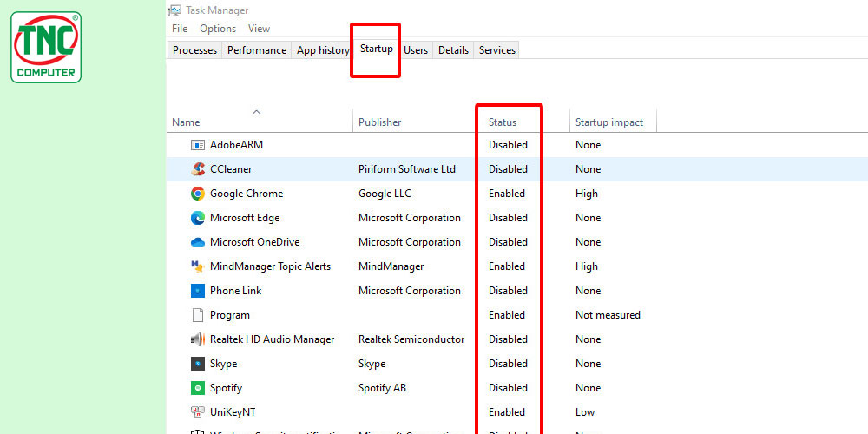Switch to the Users tab

416,50
